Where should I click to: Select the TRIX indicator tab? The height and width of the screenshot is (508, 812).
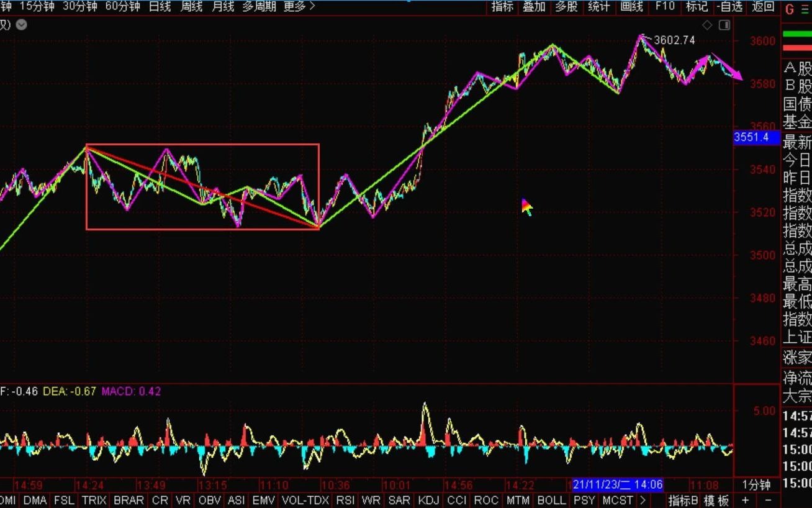pos(94,501)
